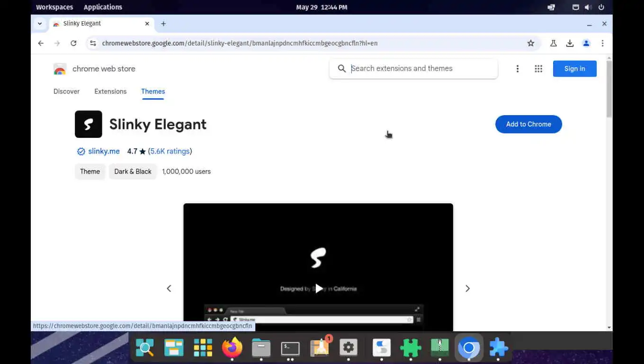Viewport: 644px width, 364px height.
Task: Click the magnifier icon in search box
Action: 342,69
